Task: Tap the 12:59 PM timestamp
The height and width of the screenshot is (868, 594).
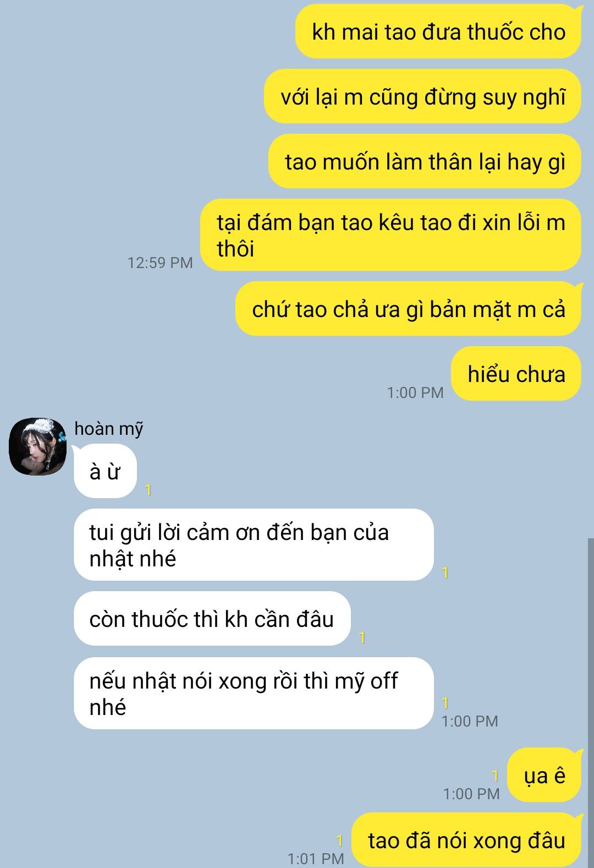Action: point(160,263)
